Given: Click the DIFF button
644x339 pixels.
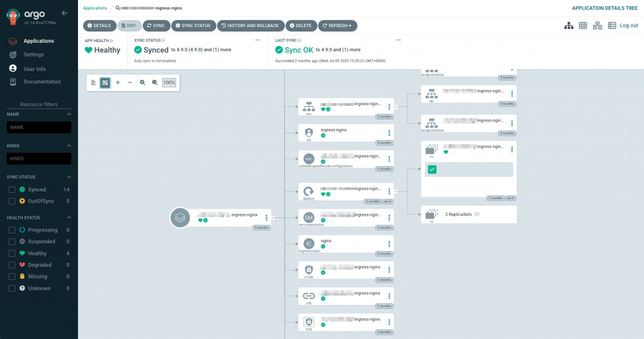Looking at the screenshot, I should tap(129, 26).
